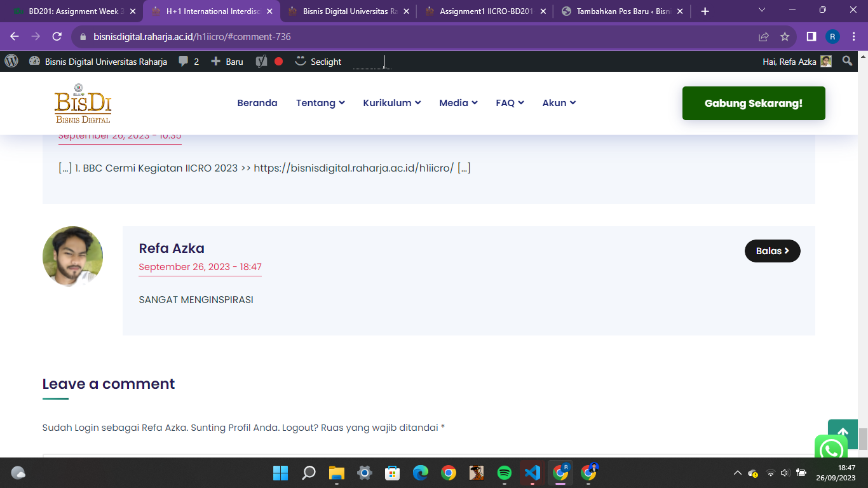Expand the Kurikulum menu

coord(392,103)
